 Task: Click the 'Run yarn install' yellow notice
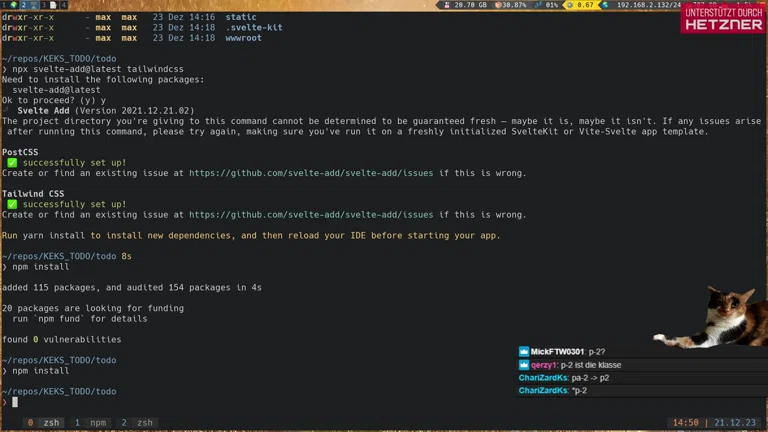[x=251, y=236]
